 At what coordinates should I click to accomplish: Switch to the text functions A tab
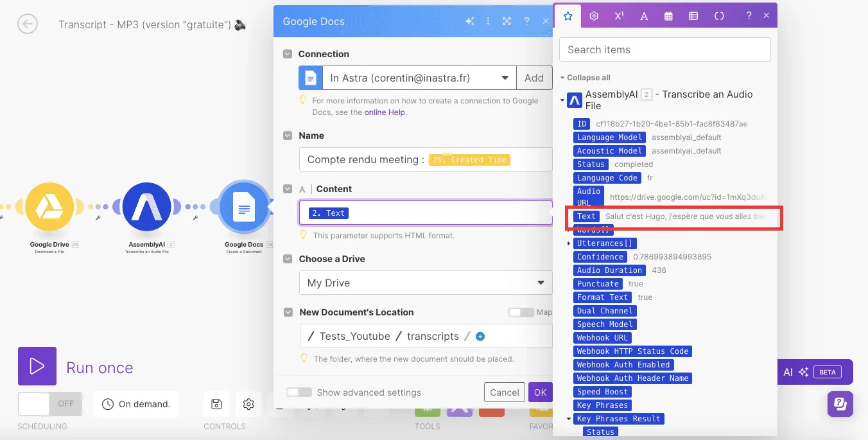pos(644,16)
